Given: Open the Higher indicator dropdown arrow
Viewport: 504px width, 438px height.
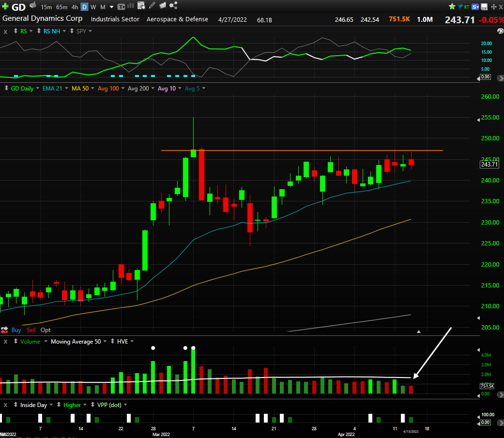Looking at the screenshot, I should click(85, 405).
